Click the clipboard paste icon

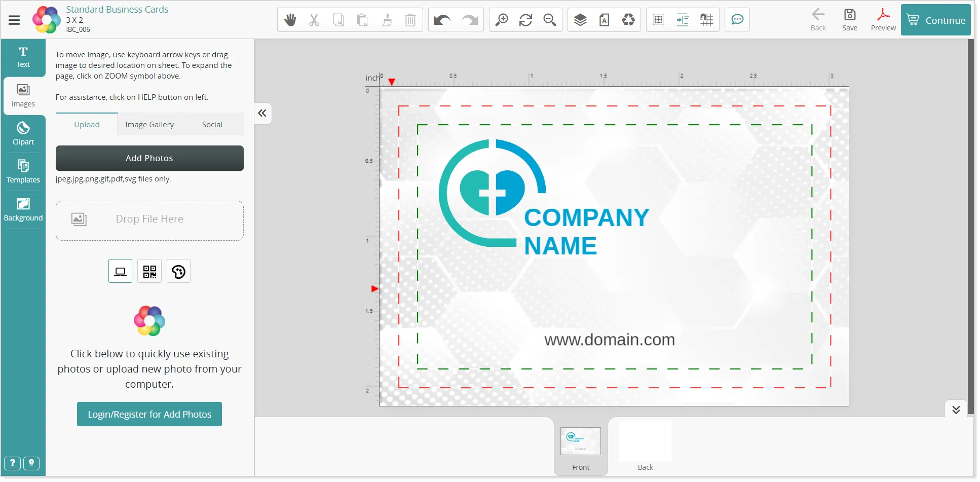[x=362, y=20]
